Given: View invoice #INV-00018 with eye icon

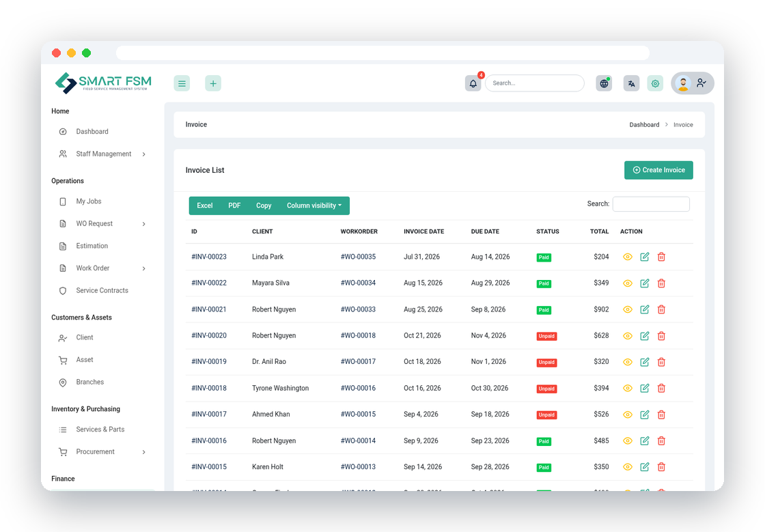Looking at the screenshot, I should (x=628, y=388).
